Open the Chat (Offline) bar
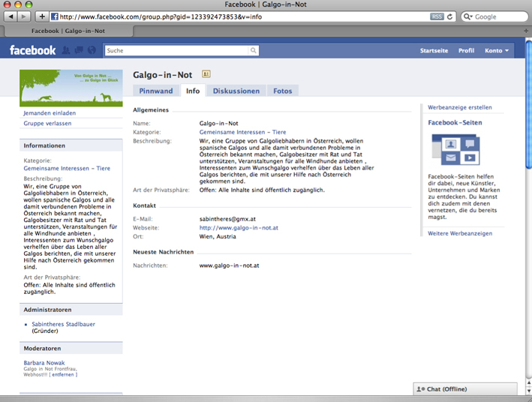 coord(464,389)
